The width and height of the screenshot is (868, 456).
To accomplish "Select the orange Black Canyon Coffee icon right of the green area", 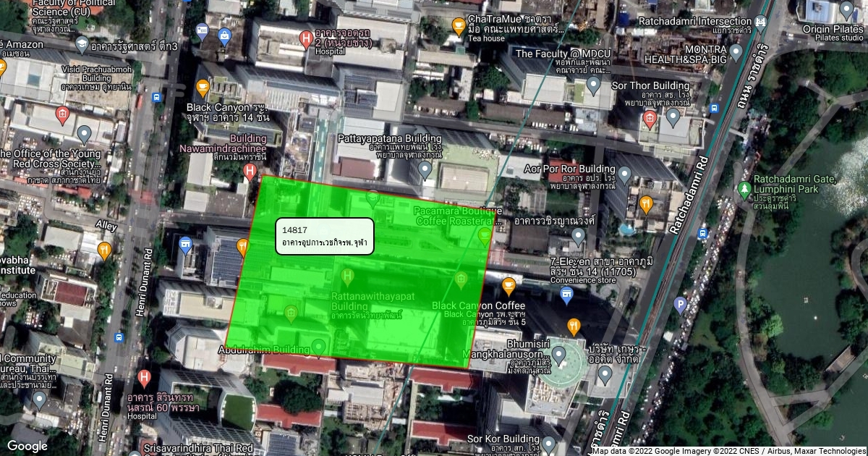I will [x=509, y=286].
